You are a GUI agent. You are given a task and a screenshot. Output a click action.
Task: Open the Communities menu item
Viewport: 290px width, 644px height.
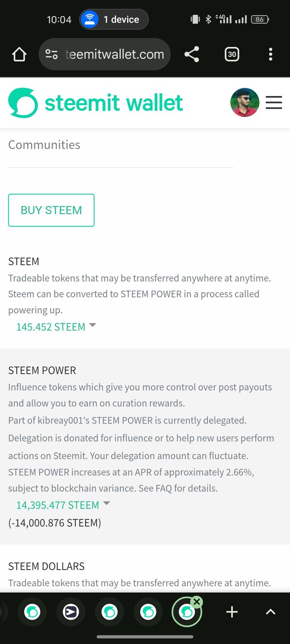click(44, 145)
